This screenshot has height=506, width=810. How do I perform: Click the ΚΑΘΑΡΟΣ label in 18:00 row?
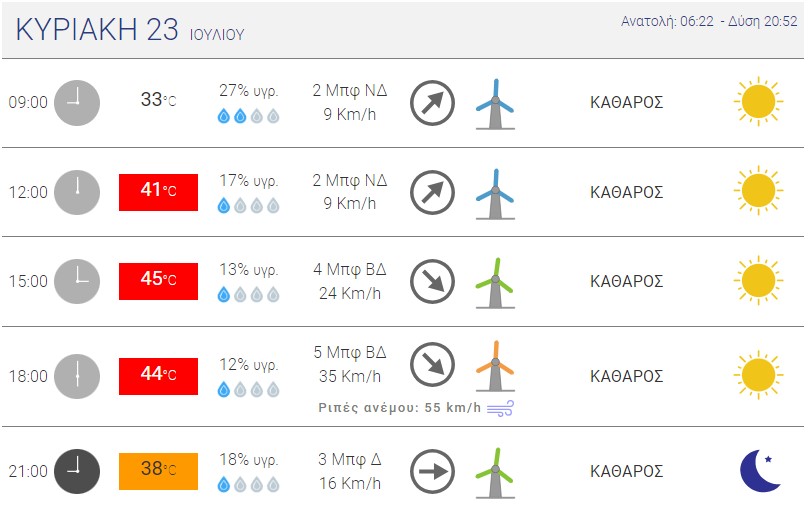[x=627, y=376]
